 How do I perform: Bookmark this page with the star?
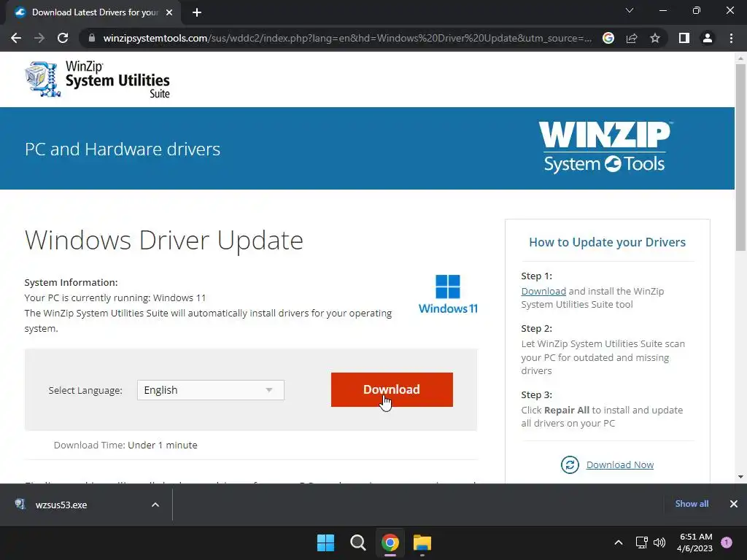pos(655,38)
